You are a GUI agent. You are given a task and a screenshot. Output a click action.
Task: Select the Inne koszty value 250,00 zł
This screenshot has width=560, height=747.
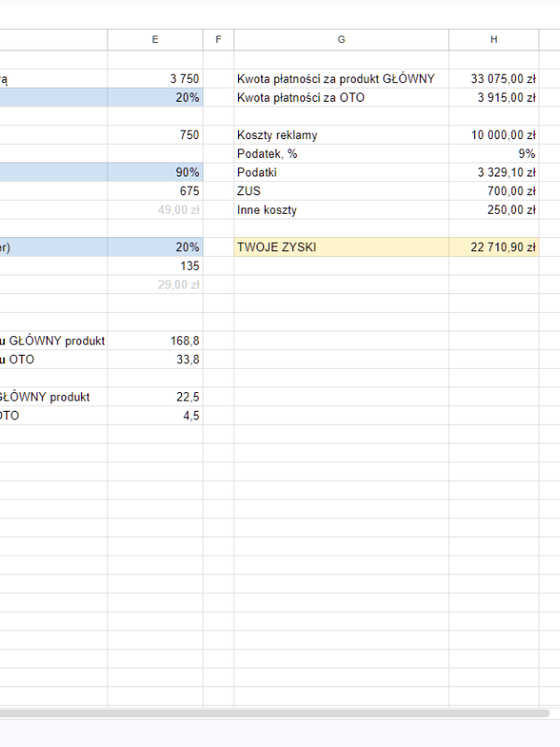pos(493,210)
